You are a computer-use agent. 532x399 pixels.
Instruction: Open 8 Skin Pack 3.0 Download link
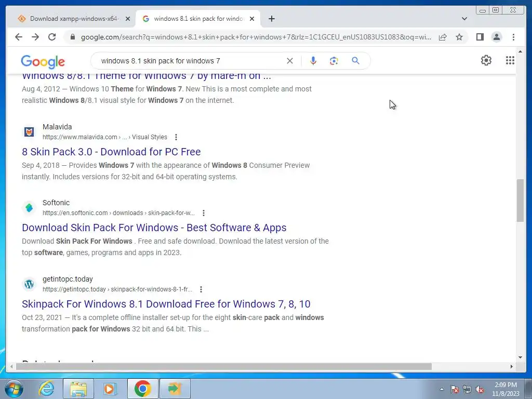click(x=111, y=152)
